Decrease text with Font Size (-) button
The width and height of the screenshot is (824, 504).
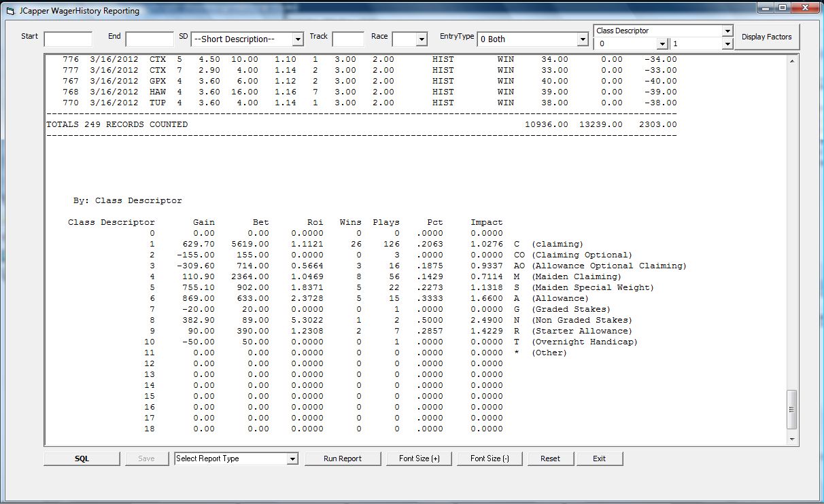[490, 458]
